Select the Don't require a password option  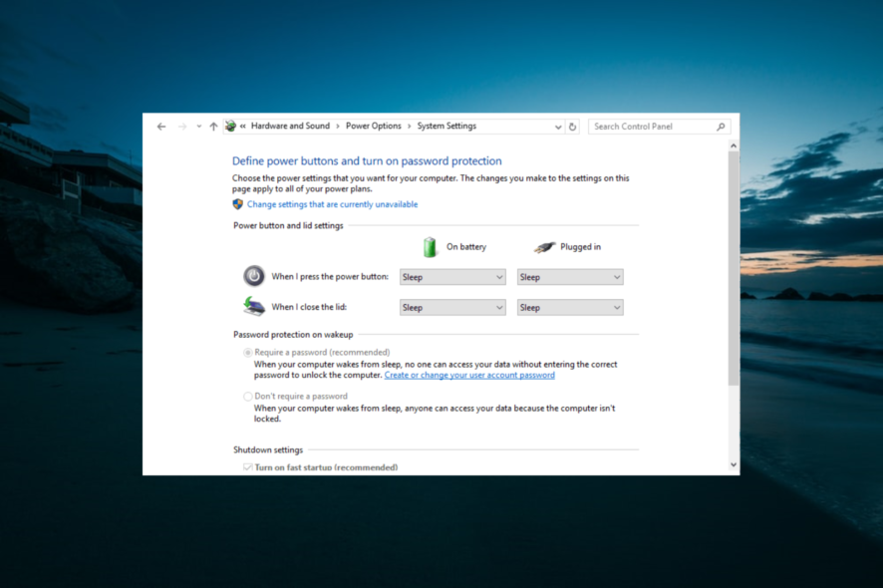(x=246, y=396)
